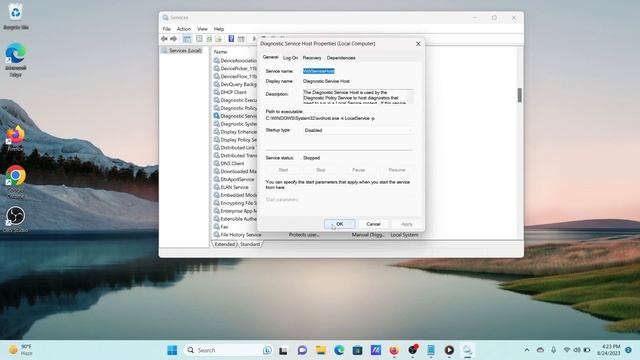The image size is (640, 360).
Task: Click the taskbar Search box
Action: point(229,350)
